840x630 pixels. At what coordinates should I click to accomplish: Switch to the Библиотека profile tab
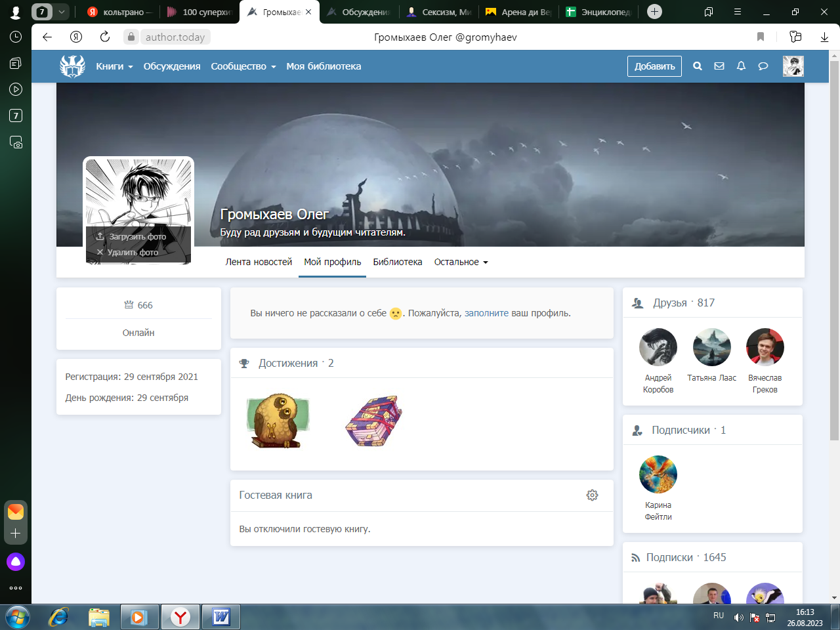tap(398, 262)
